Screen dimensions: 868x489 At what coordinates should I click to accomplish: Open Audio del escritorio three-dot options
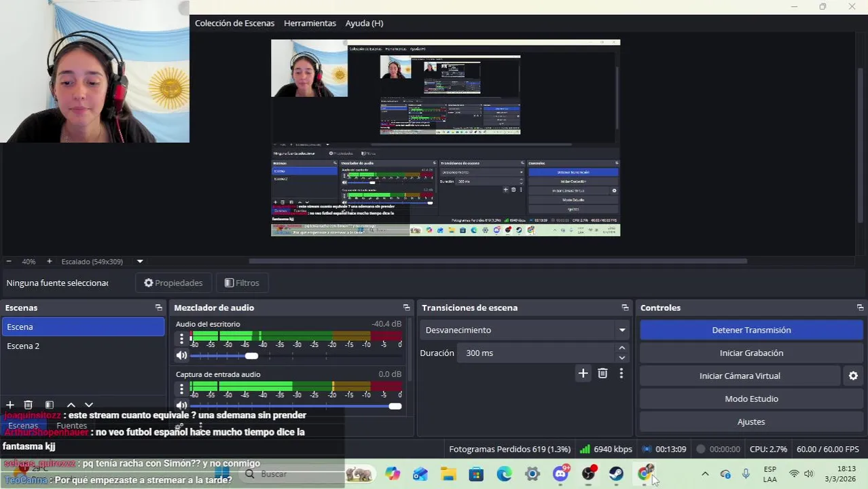(181, 338)
